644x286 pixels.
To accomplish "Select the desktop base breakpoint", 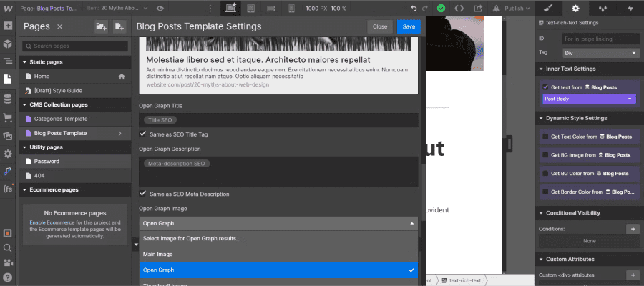I will (230, 8).
